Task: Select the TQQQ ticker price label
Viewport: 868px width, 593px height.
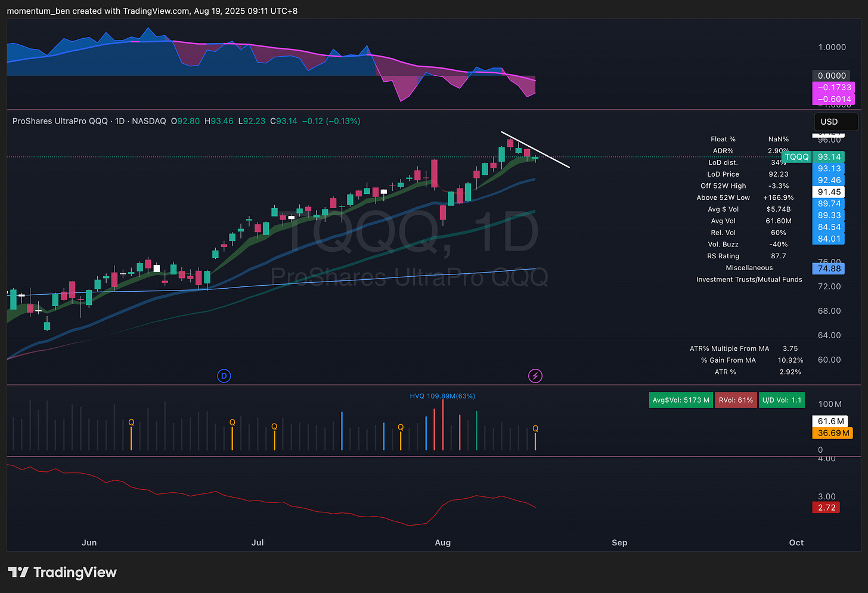Action: click(x=796, y=157)
